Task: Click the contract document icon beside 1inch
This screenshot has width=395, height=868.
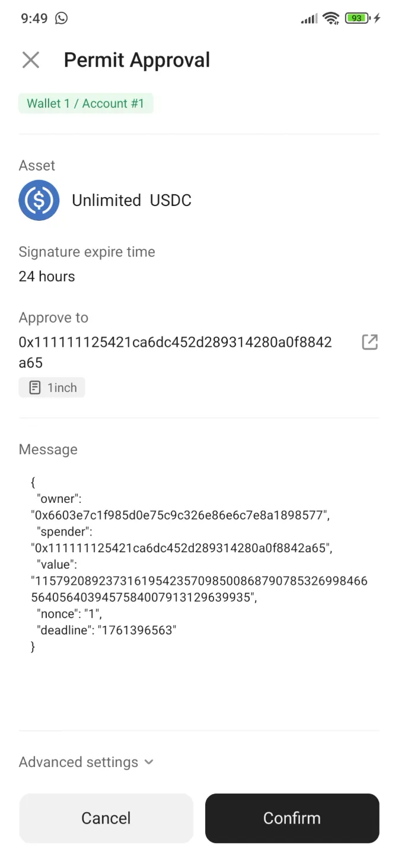Action: tap(34, 387)
